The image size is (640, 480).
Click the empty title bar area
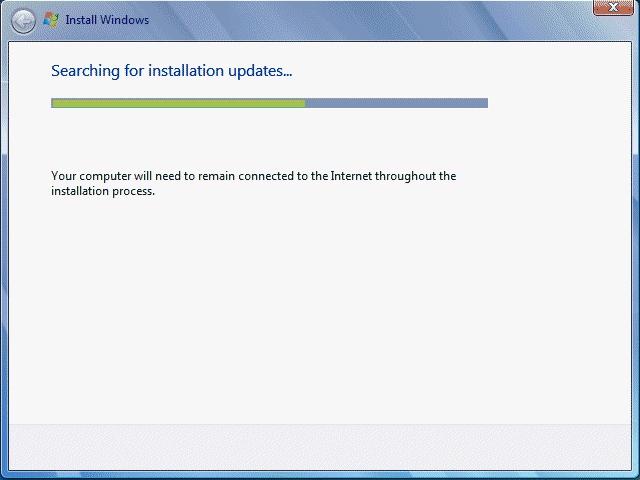tap(350, 20)
